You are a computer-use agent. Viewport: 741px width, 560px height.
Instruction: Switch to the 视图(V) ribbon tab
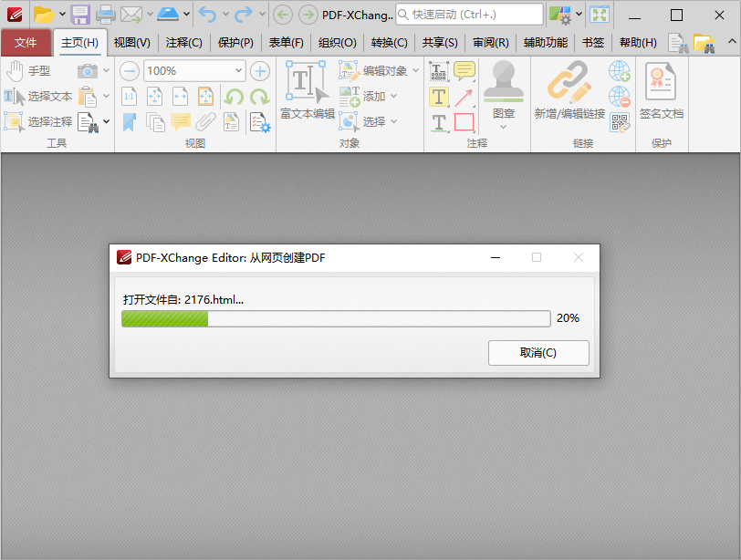pos(130,42)
